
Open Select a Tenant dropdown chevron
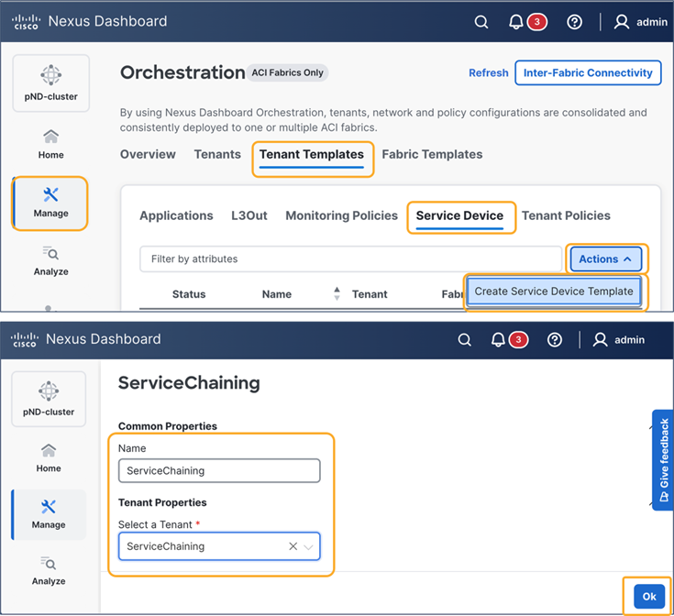(x=308, y=547)
